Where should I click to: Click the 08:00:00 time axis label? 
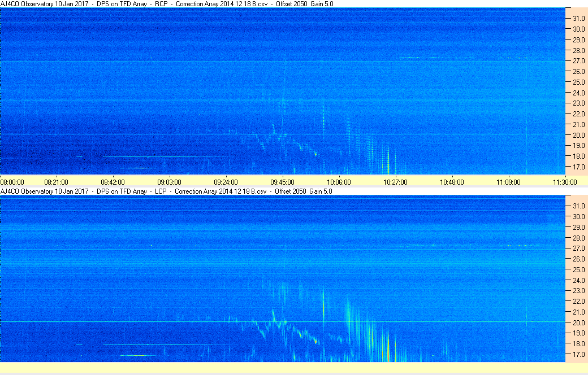point(12,182)
